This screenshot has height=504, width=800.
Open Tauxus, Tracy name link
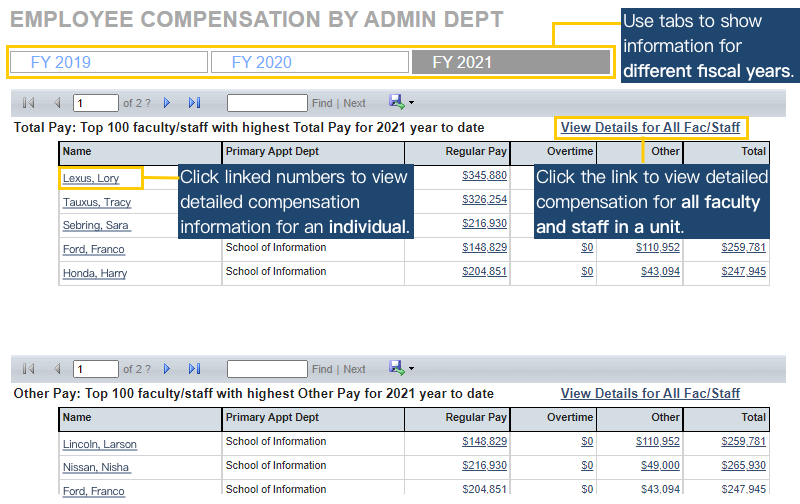pyautogui.click(x=97, y=202)
